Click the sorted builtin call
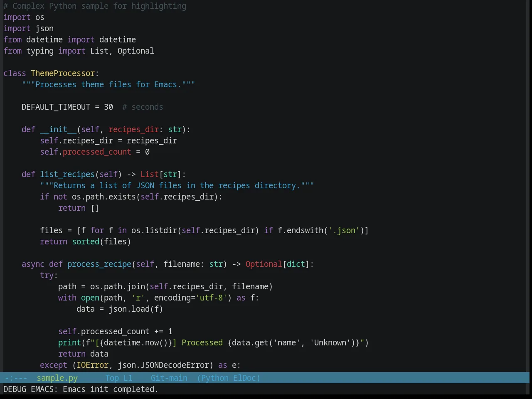This screenshot has width=532, height=399. (x=86, y=241)
